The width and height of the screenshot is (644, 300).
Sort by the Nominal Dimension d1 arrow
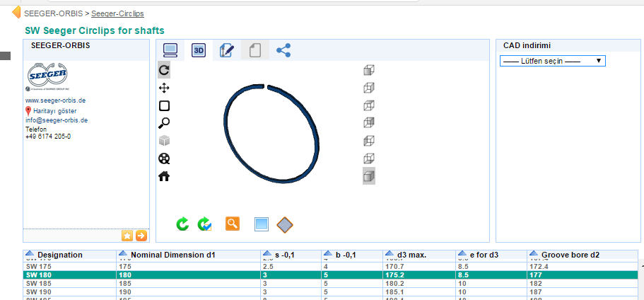(122, 254)
